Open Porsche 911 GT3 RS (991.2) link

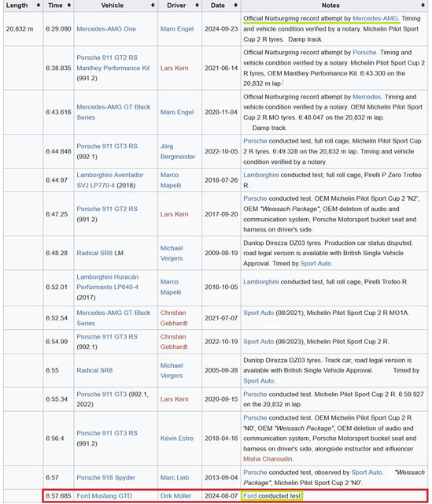(107, 433)
